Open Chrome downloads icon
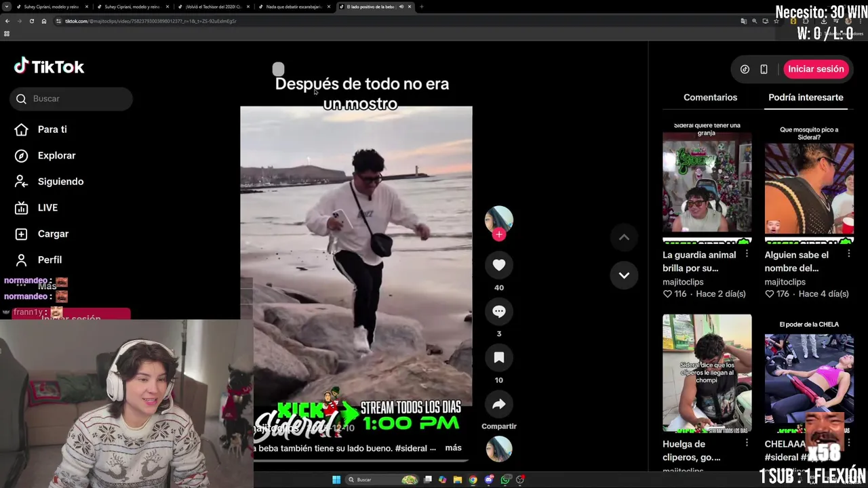This screenshot has width=868, height=488. click(823, 21)
